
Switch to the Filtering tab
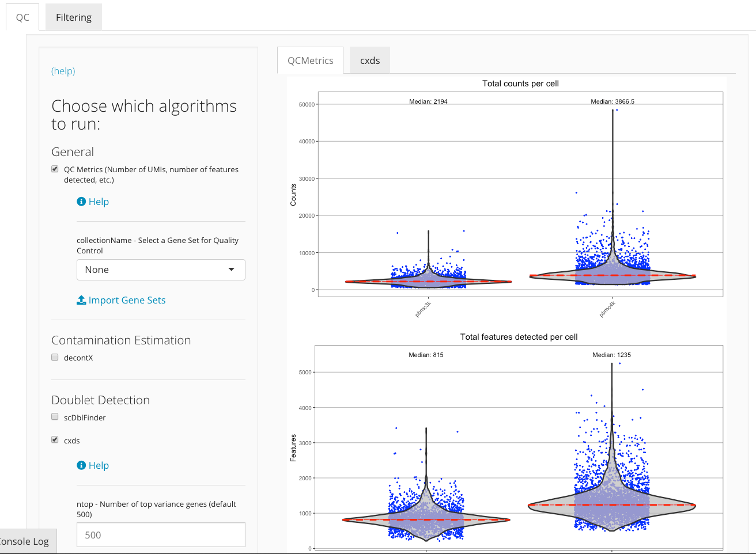[x=73, y=17]
